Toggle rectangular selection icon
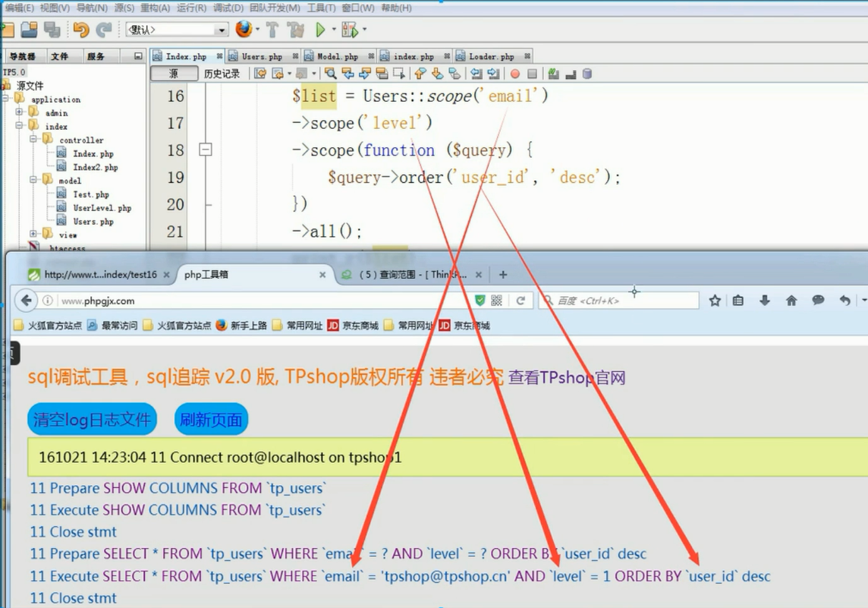Screen dimensions: 868x608 [x=398, y=74]
